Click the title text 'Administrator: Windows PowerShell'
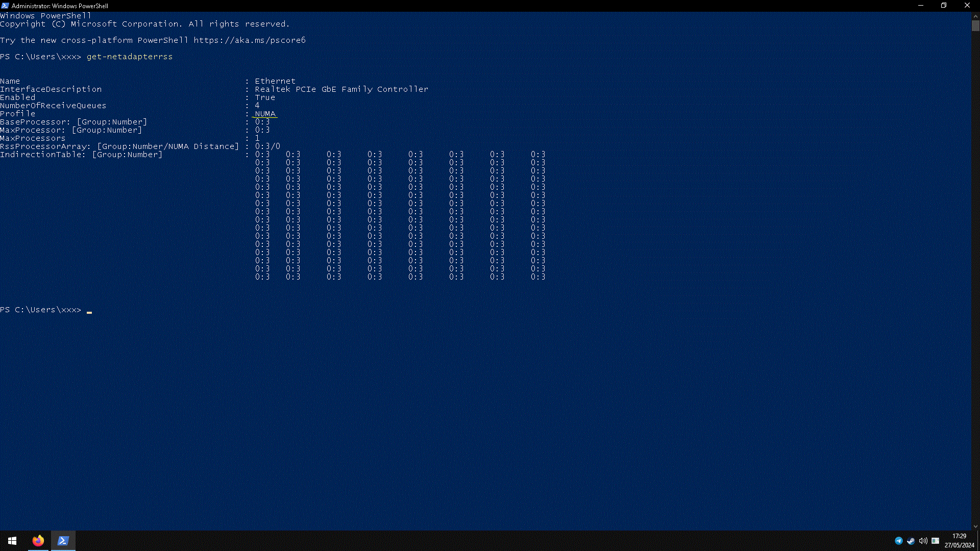The image size is (980, 551). (60, 6)
